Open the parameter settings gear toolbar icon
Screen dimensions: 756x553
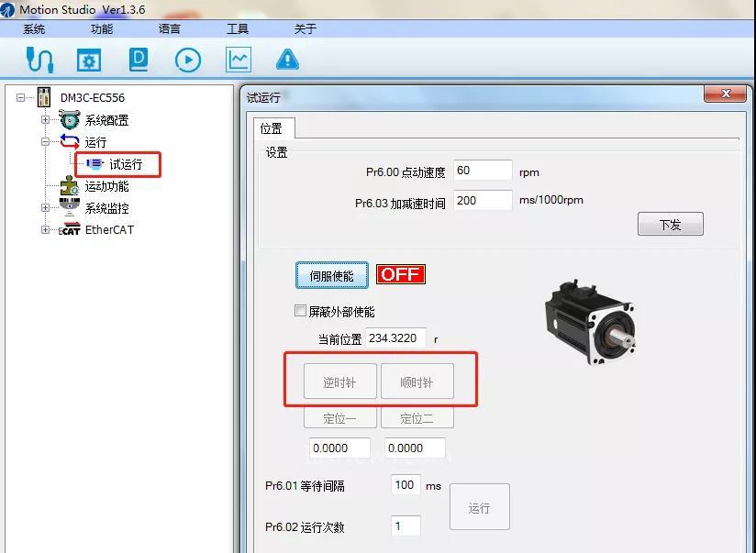89,61
